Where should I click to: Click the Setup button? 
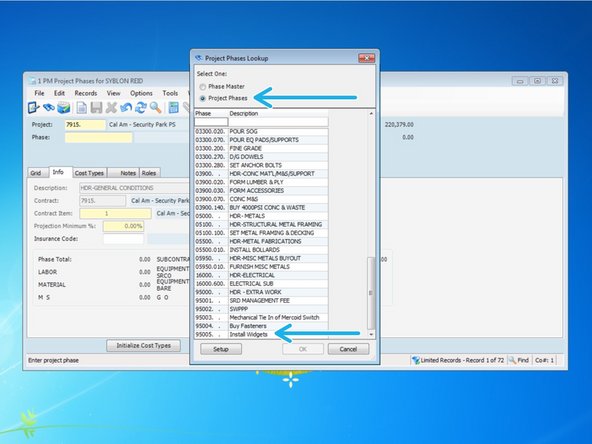click(x=221, y=349)
